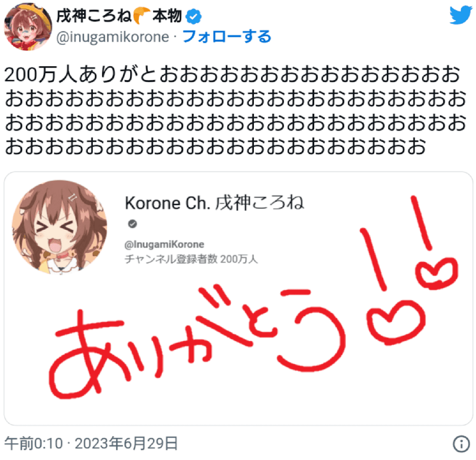Screen dimensions: 476x460
Task: Open the timestamp 午前0:10 · 2023年6月29日
Action: 91,444
